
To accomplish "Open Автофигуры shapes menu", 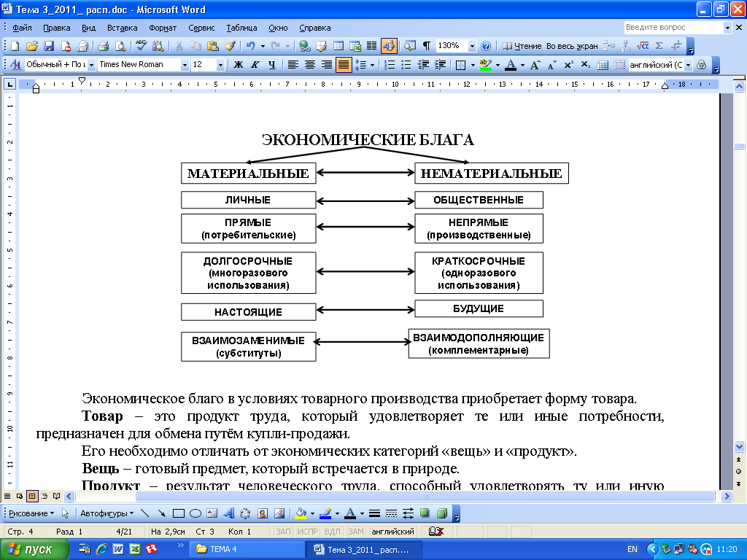I will tap(107, 513).
